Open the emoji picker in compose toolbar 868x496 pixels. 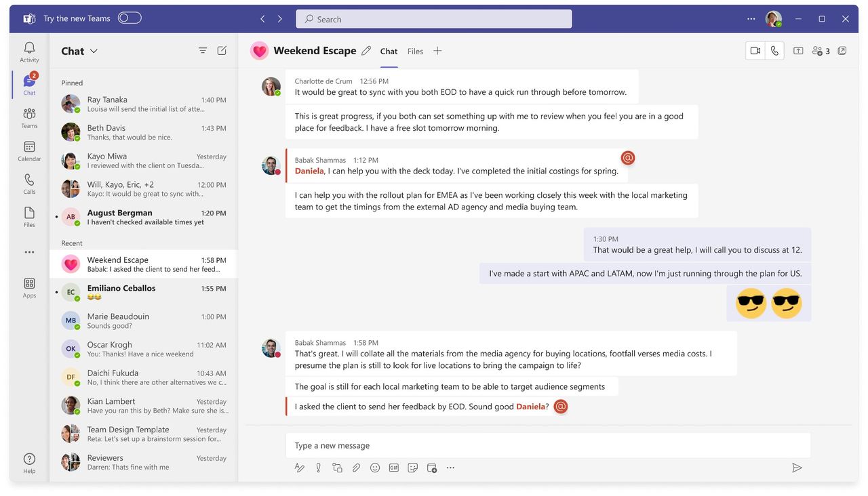click(375, 468)
